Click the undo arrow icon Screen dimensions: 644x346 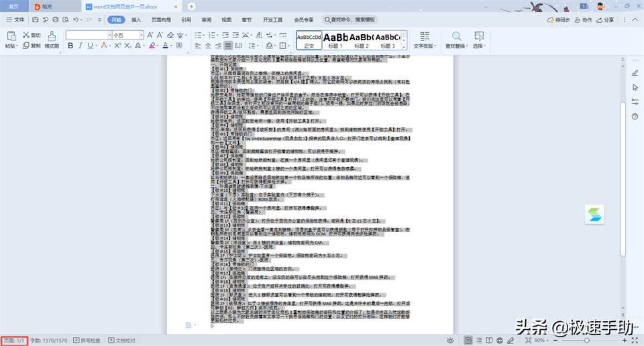[x=74, y=20]
